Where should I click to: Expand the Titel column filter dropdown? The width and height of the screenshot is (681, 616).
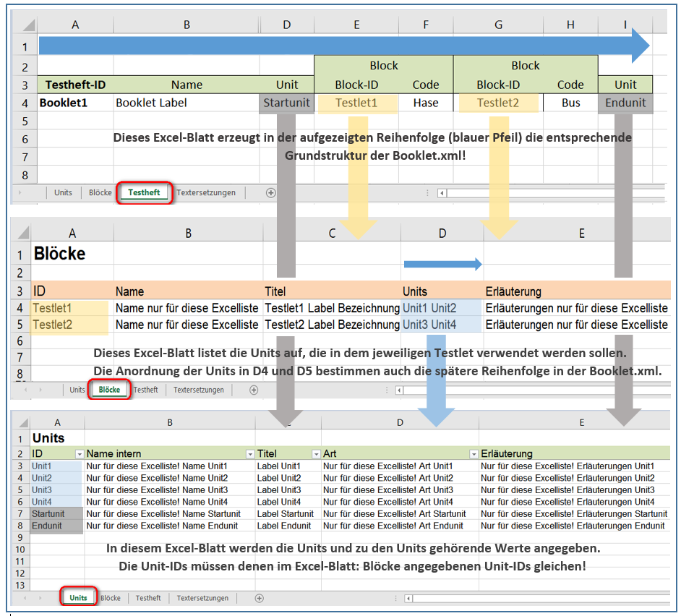coord(315,454)
